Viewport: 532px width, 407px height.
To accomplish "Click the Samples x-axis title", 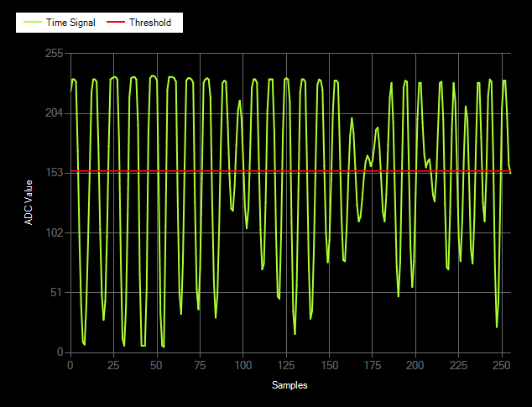I will point(289,385).
